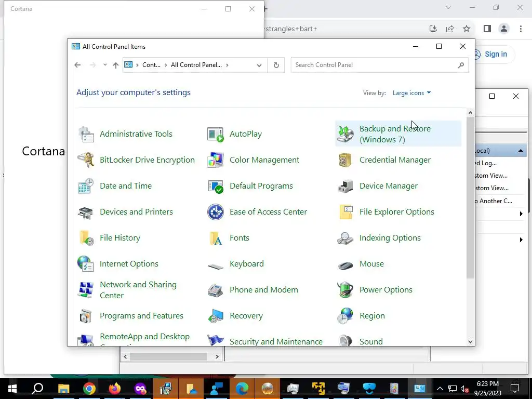Open Internet Options icon
532x399 pixels.
tap(86, 264)
